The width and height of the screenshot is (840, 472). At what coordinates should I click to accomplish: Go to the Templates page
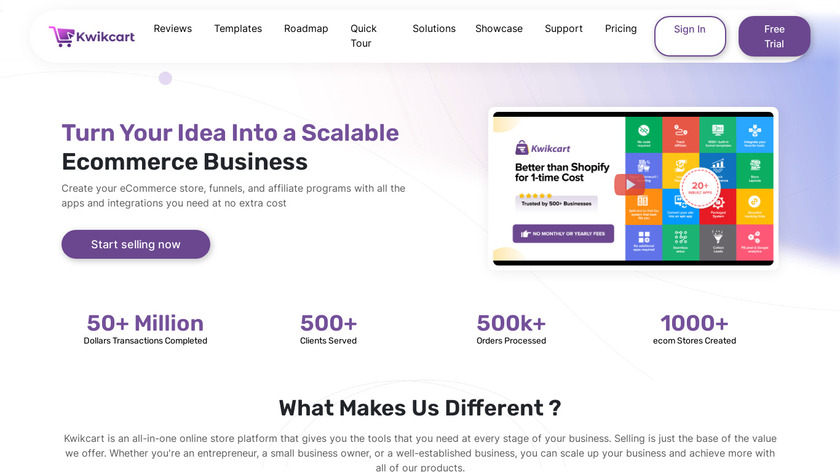point(238,29)
